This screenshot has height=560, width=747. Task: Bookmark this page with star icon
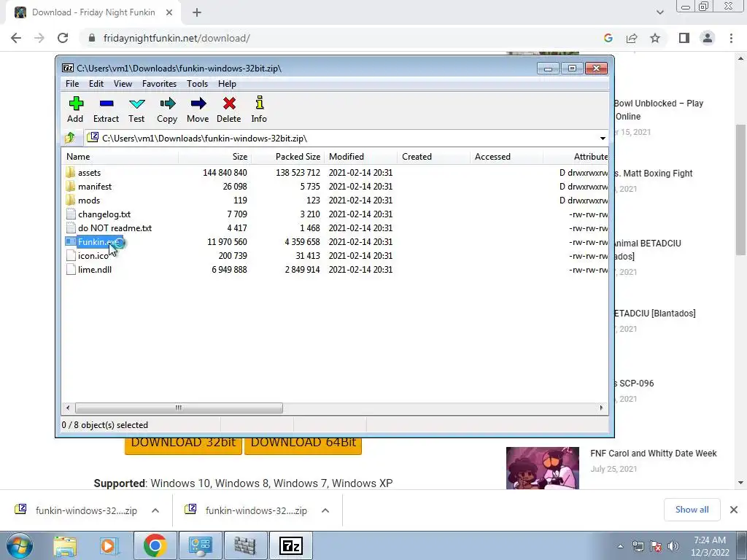tap(655, 38)
